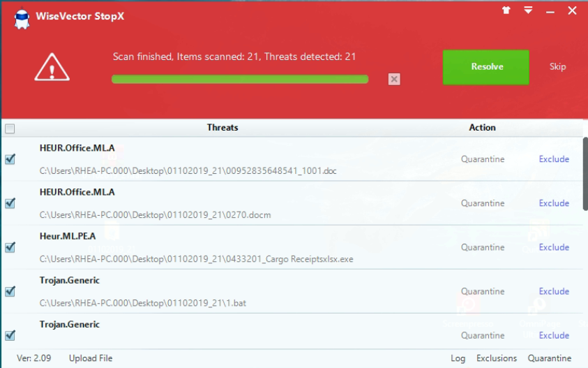588x368 pixels.
Task: Click Skip next to Resolve
Action: coord(557,67)
